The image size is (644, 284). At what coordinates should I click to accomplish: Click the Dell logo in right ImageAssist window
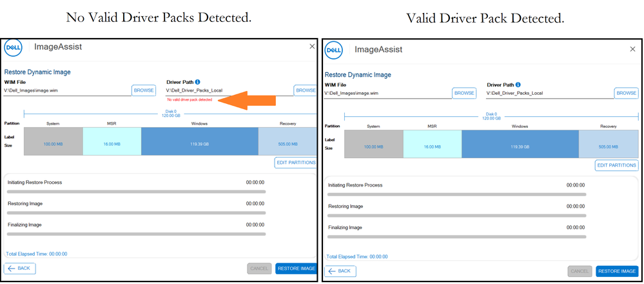333,50
